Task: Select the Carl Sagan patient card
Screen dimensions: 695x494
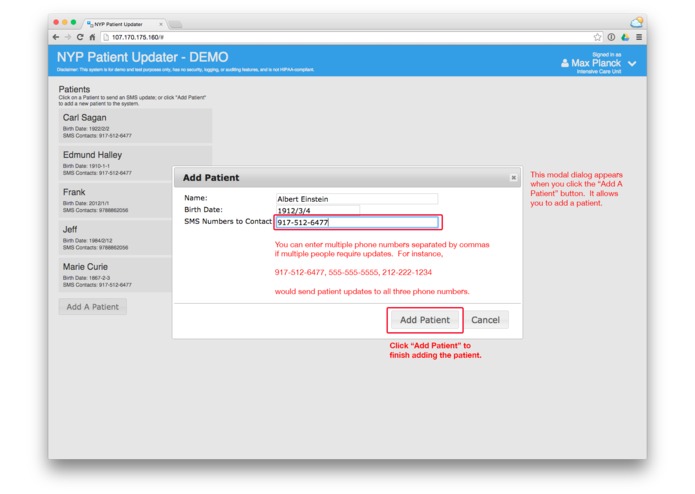Action: 135,126
